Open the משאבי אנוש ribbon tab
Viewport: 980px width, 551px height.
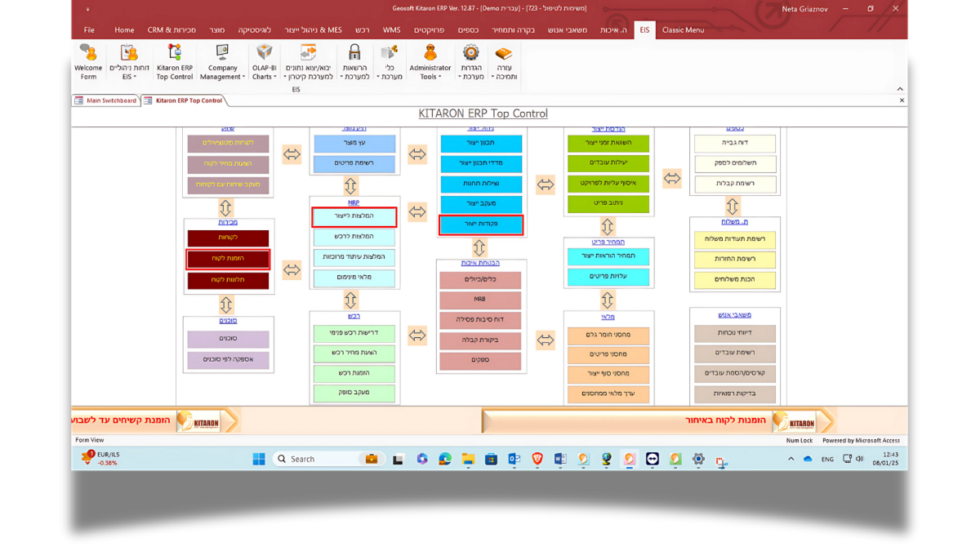pos(567,30)
